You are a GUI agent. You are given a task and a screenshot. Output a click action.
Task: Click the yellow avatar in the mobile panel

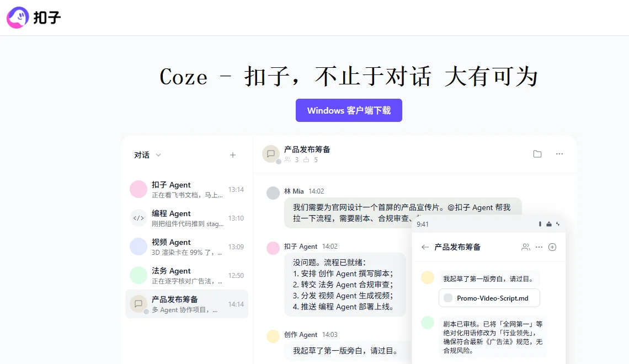(x=428, y=277)
